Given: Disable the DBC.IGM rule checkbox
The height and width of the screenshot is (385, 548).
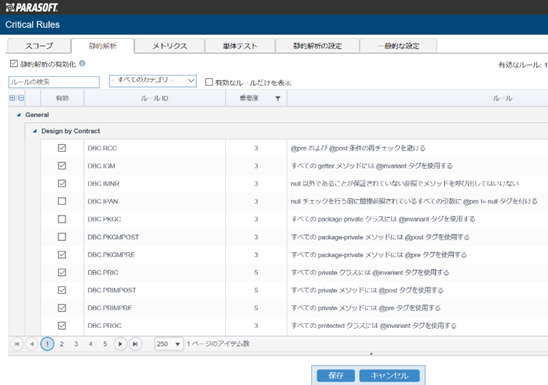Looking at the screenshot, I should tap(62, 166).
